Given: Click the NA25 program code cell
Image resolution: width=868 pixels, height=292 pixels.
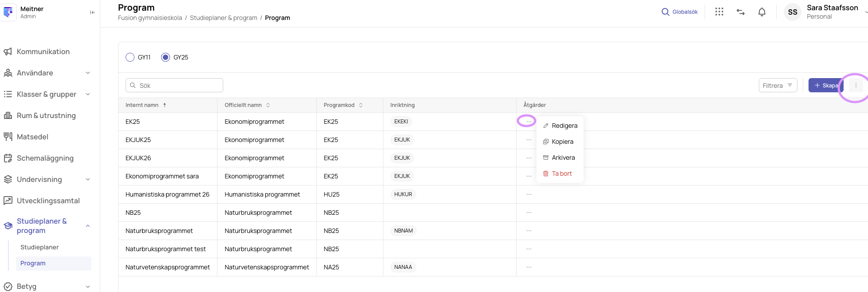Looking at the screenshot, I should point(331,267).
